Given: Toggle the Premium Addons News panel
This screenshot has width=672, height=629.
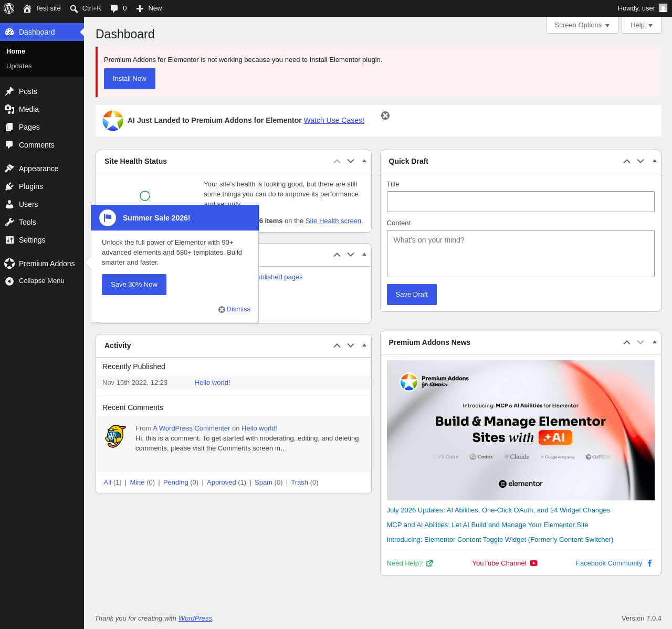Looking at the screenshot, I should click(654, 342).
